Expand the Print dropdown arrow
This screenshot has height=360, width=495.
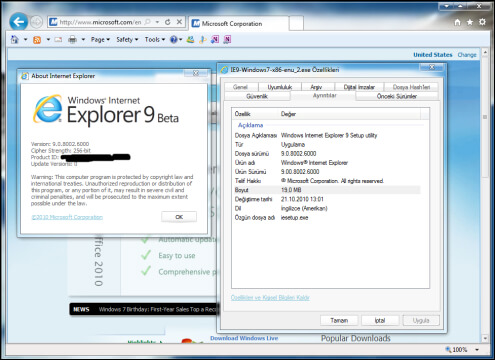pos(83,40)
